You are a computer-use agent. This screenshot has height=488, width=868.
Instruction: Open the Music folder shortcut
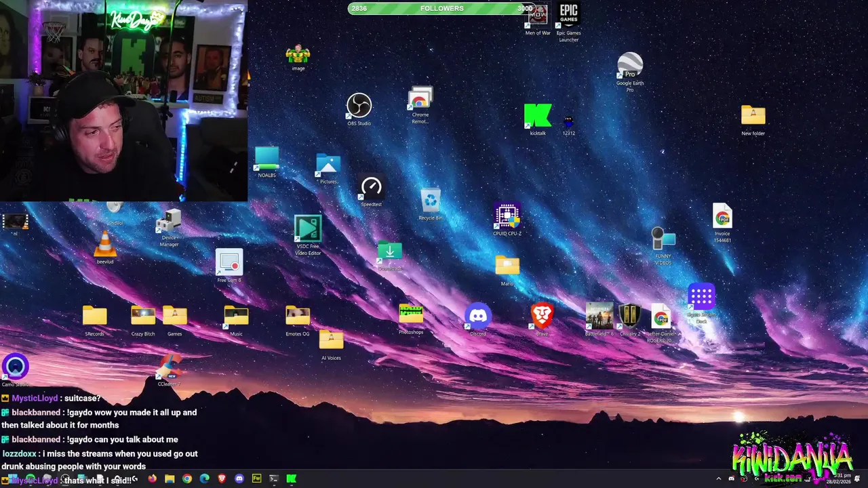point(236,320)
